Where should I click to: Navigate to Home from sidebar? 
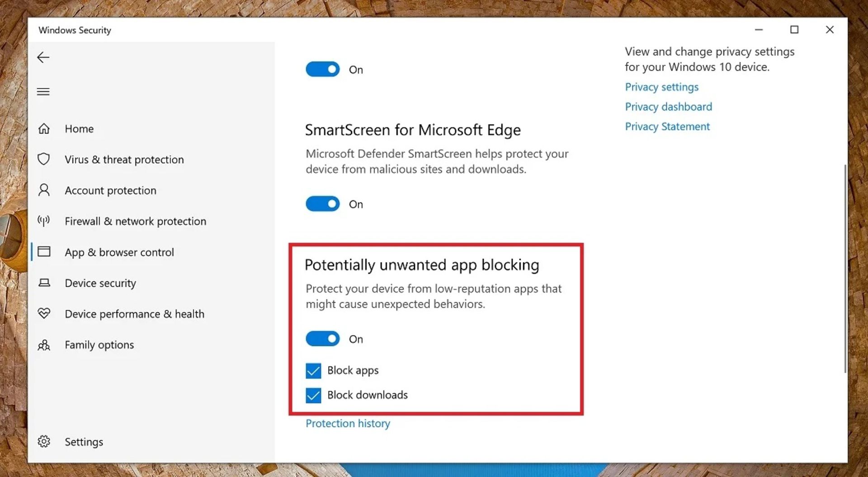79,129
